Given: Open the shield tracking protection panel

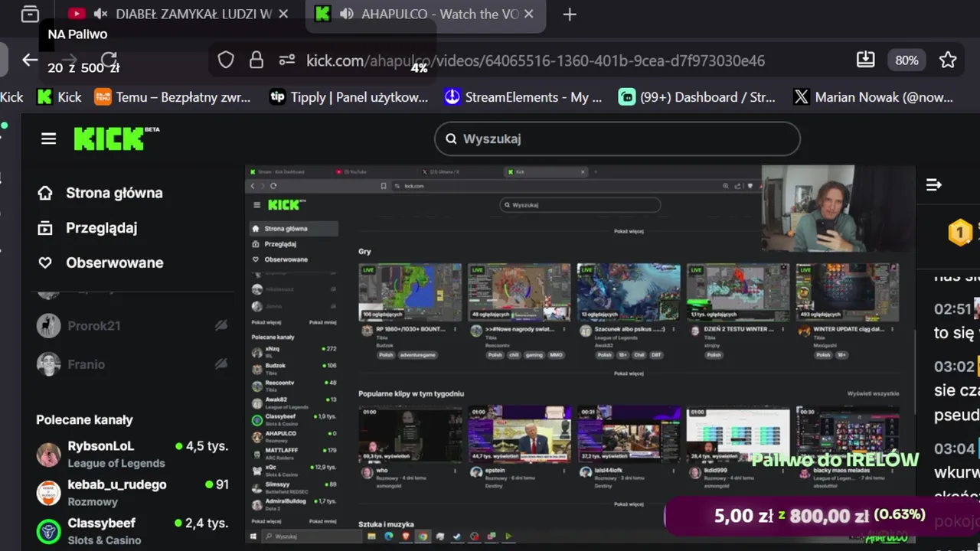Looking at the screenshot, I should click(226, 60).
